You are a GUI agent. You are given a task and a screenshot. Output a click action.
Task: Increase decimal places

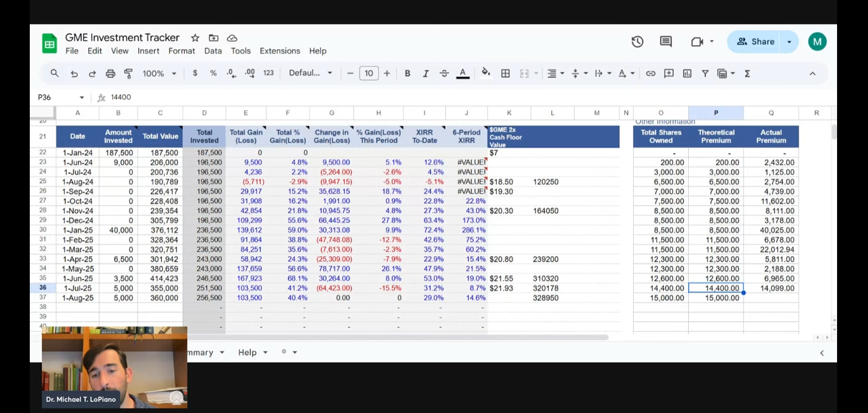pos(250,73)
